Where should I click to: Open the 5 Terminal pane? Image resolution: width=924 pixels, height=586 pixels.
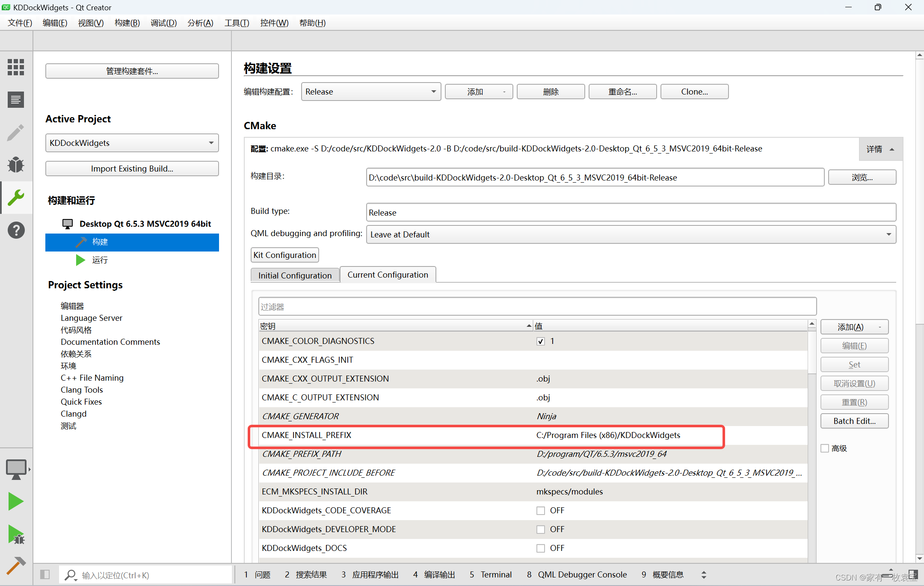[x=490, y=574]
